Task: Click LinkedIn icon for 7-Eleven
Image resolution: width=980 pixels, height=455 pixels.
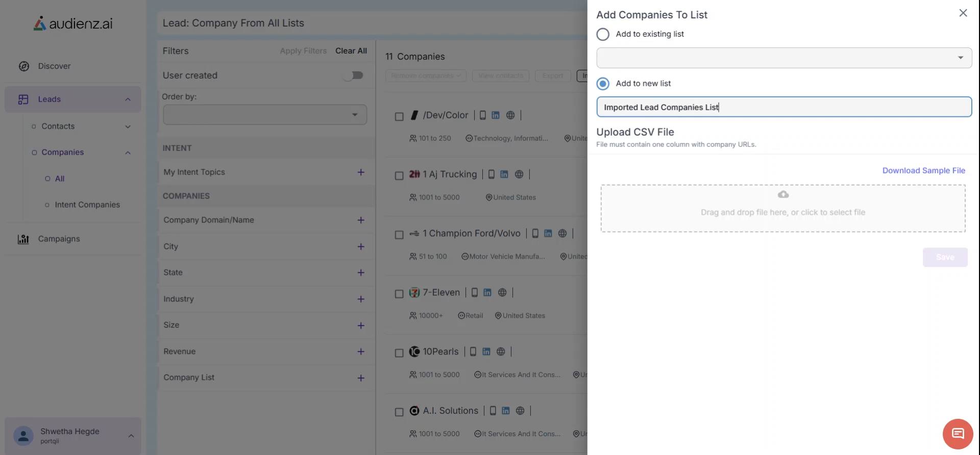Action: pos(487,293)
